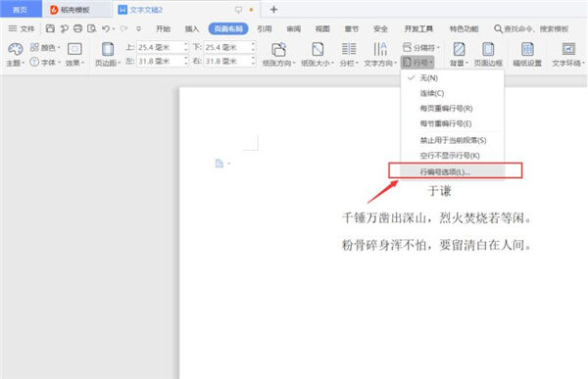Viewport: 588px width, 379px height.
Task: Open the 特色功能 ribbon tab
Action: pyautogui.click(x=464, y=28)
